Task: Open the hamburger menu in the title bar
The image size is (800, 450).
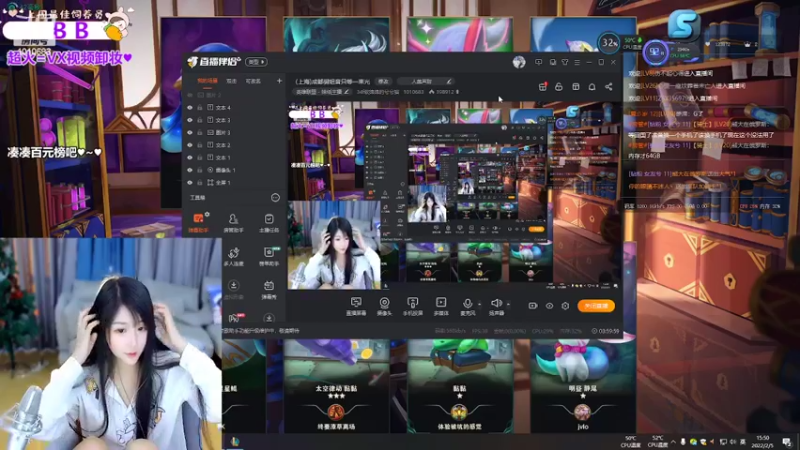Action: click(577, 62)
